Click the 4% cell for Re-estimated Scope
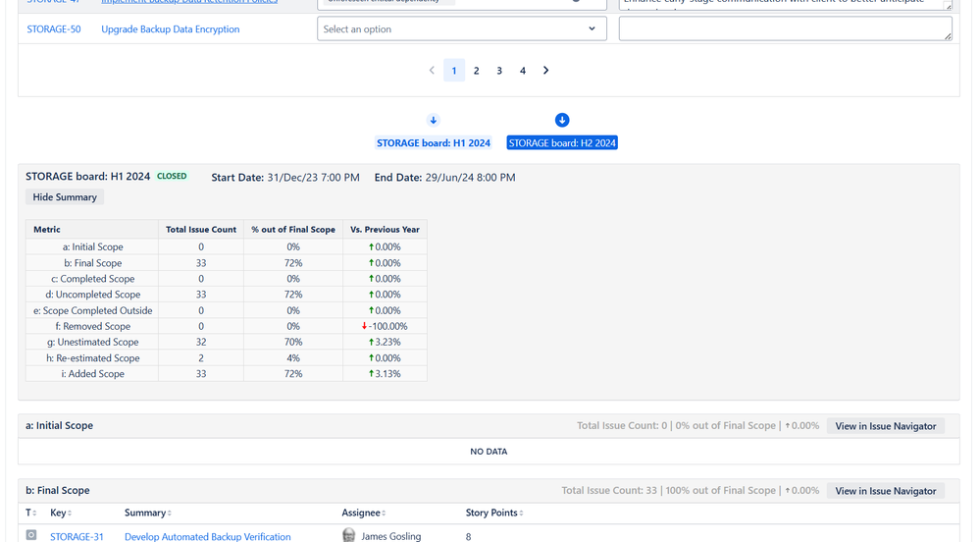The width and height of the screenshot is (980, 542). coord(293,358)
